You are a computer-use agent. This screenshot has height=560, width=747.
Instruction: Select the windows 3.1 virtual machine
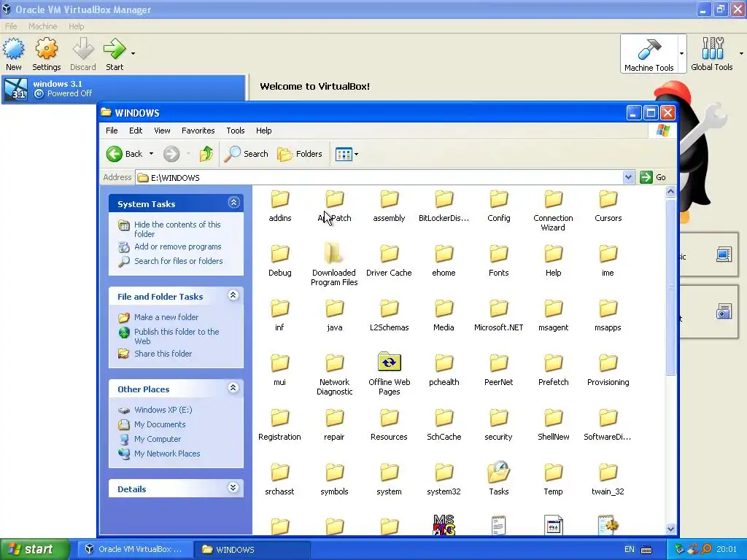point(123,88)
